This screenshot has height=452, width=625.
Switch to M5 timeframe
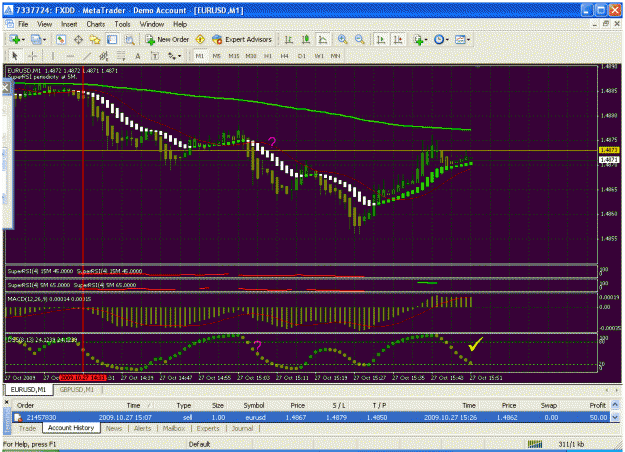(216, 56)
